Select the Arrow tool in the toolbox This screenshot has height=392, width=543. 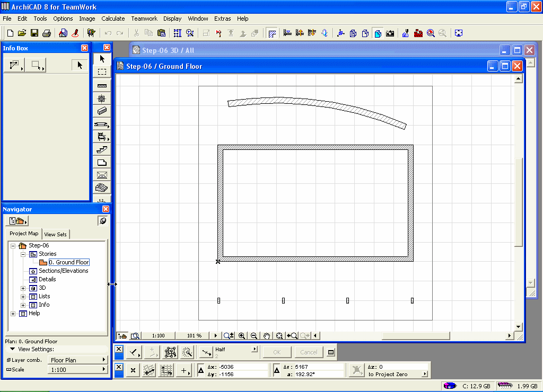102,59
